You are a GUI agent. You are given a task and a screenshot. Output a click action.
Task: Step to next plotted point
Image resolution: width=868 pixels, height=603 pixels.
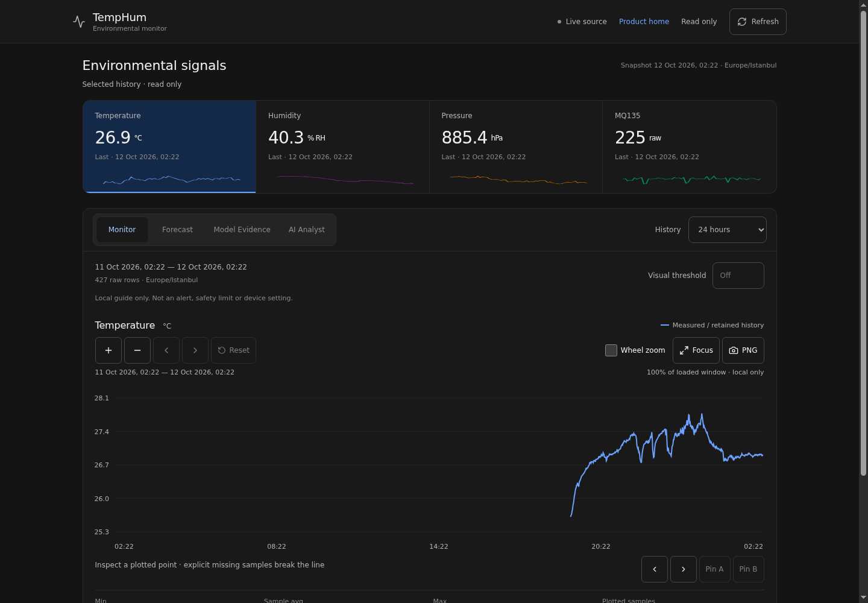click(x=684, y=569)
